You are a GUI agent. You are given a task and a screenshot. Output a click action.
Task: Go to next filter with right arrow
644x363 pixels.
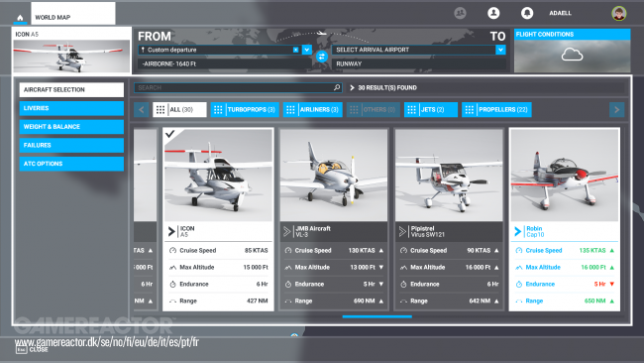click(x=616, y=110)
